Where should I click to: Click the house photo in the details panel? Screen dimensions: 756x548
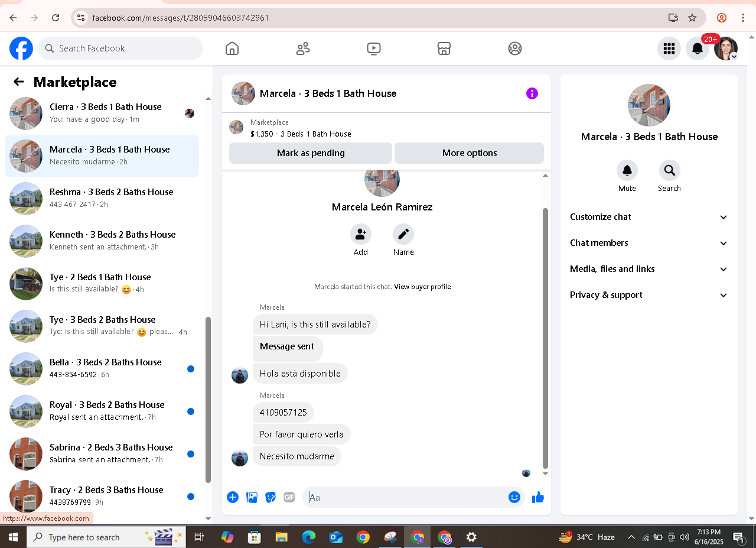649,105
